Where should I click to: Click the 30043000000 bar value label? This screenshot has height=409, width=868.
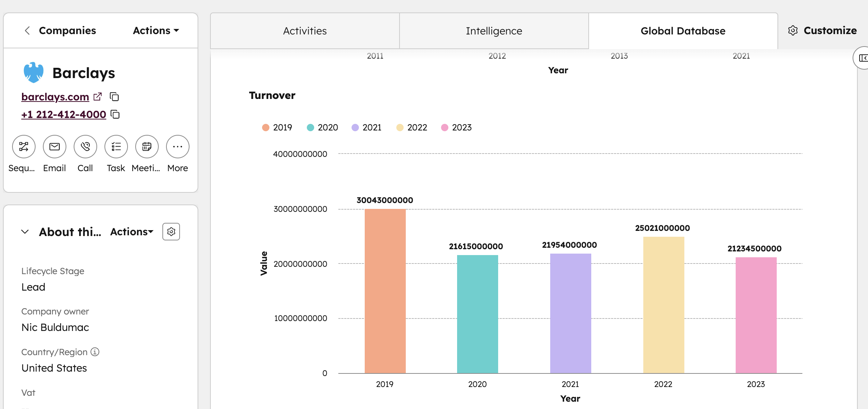pyautogui.click(x=385, y=200)
